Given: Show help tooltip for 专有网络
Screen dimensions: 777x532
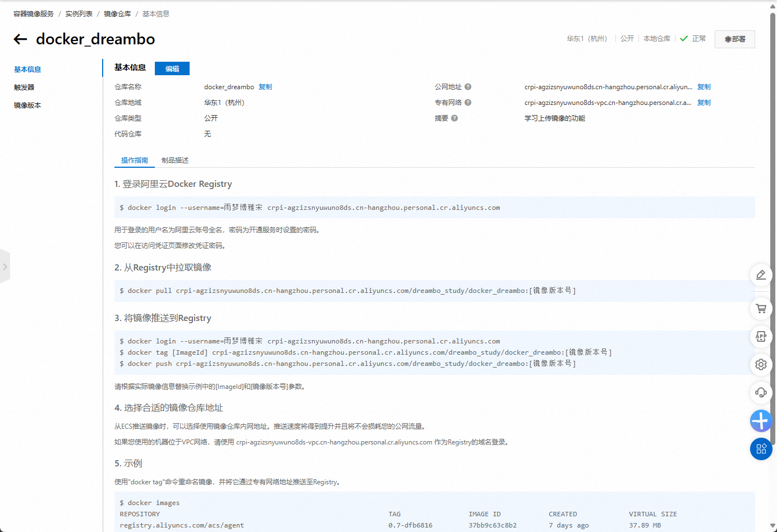Looking at the screenshot, I should (x=468, y=103).
